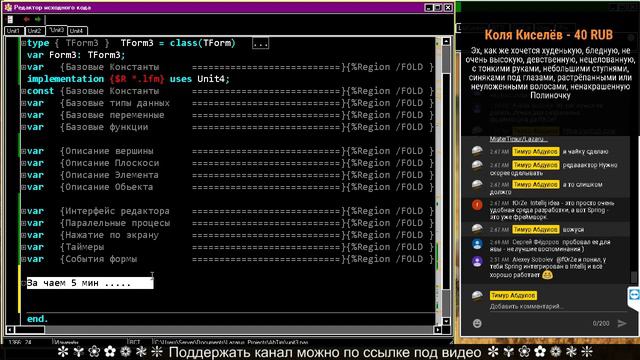Click the 'Alexey Sobolev' username in chat
Viewport: 640px width, 360px height.
coord(533,260)
